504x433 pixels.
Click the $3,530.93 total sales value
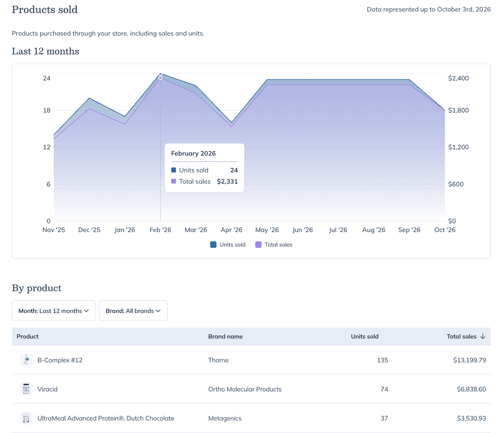click(472, 418)
